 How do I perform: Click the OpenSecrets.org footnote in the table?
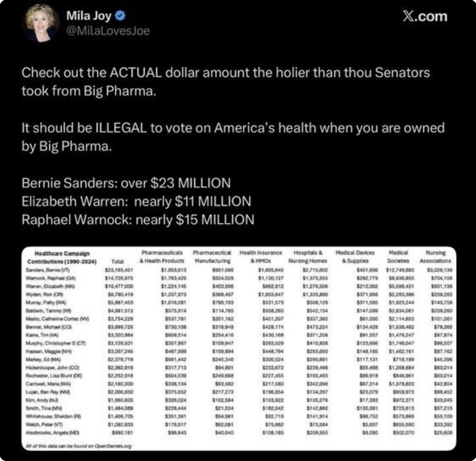79,446
